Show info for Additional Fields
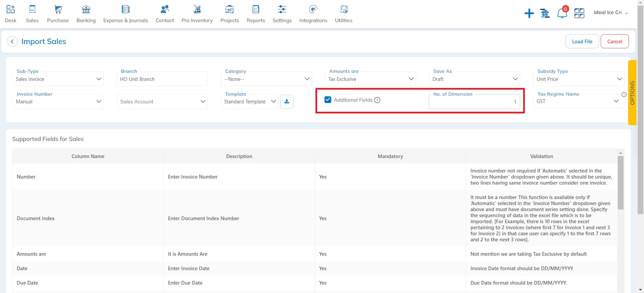 pyautogui.click(x=377, y=100)
